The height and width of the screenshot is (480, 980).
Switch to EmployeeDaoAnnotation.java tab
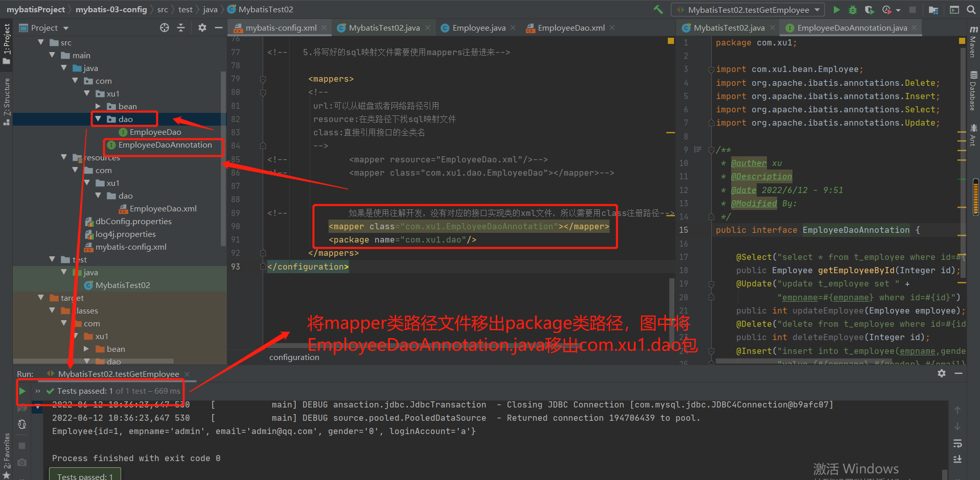coord(852,28)
